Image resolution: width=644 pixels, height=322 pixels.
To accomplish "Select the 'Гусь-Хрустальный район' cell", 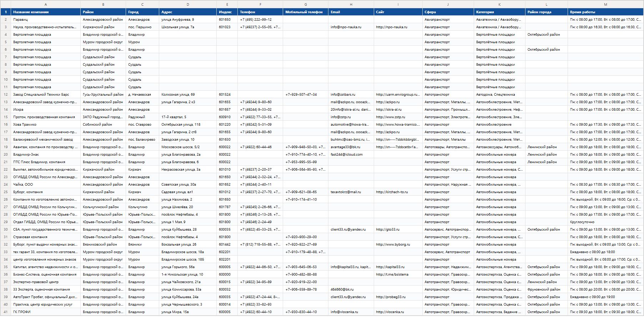I will pos(103,95).
